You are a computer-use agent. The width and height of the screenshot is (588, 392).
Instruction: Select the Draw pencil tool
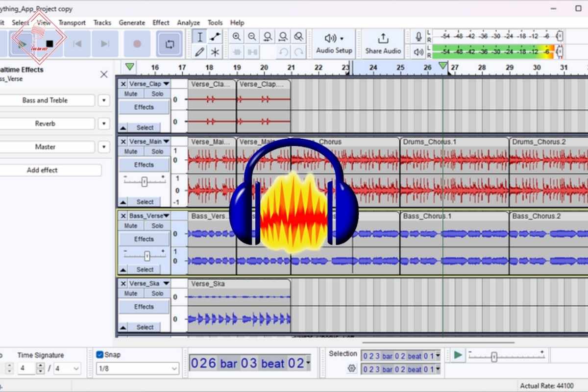pos(199,51)
